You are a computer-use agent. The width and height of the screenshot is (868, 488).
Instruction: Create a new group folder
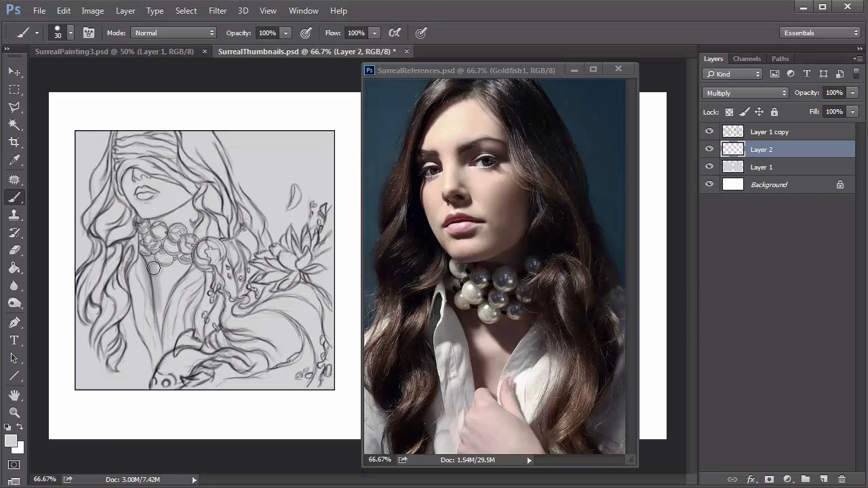coord(806,479)
